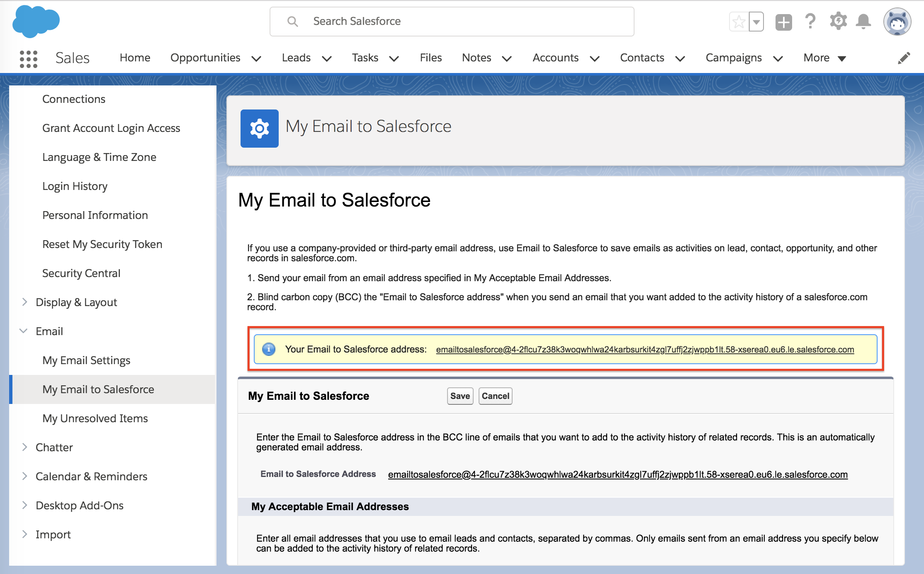
Task: View notifications via the bell icon
Action: tap(864, 21)
